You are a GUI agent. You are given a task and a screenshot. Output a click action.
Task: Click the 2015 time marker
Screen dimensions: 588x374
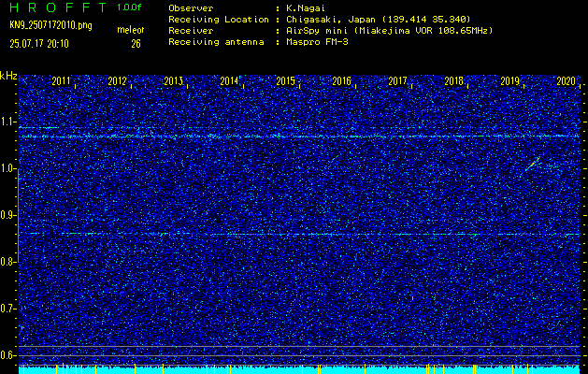[x=285, y=81]
